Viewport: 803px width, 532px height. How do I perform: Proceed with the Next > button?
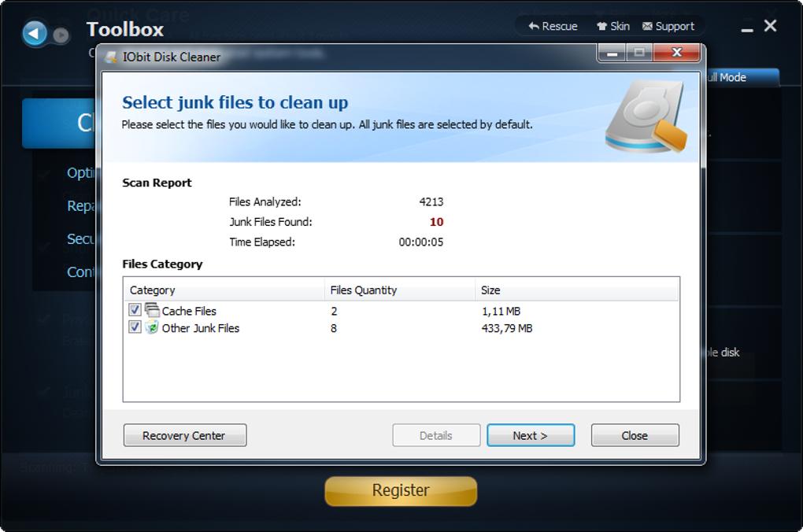click(x=531, y=435)
